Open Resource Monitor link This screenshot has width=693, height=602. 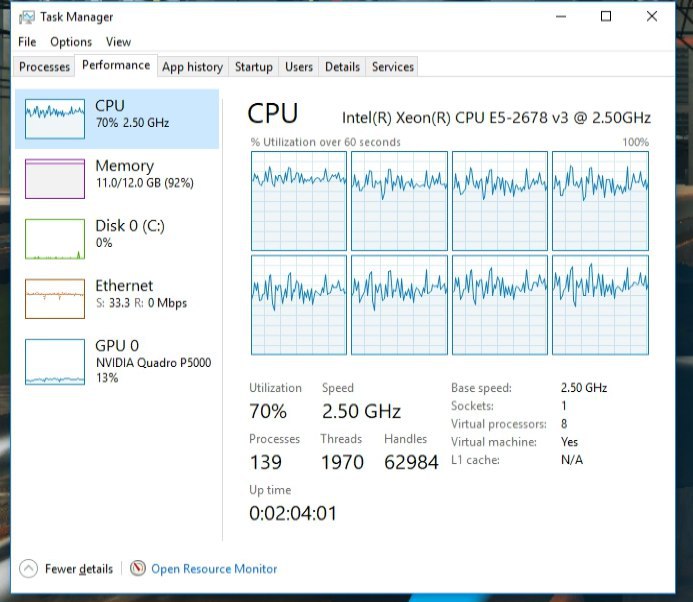(214, 569)
